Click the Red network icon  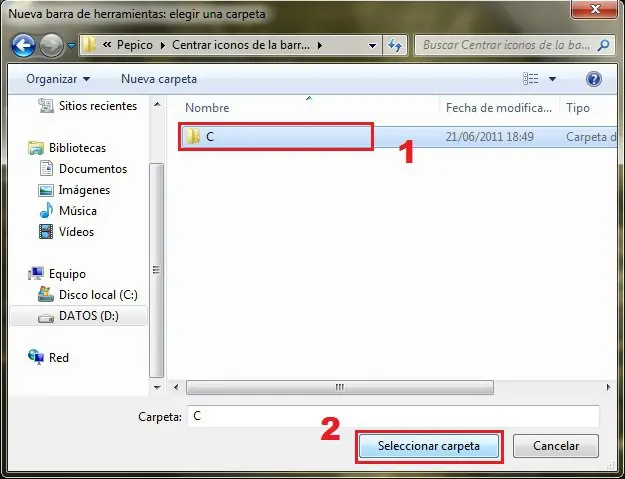point(36,357)
